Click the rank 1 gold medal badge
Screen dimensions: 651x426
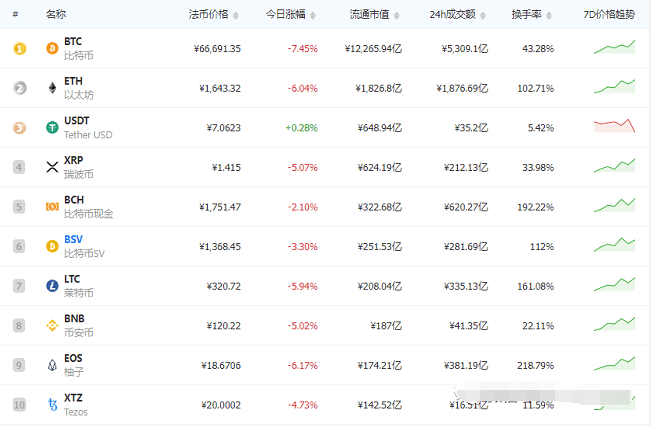pyautogui.click(x=18, y=49)
